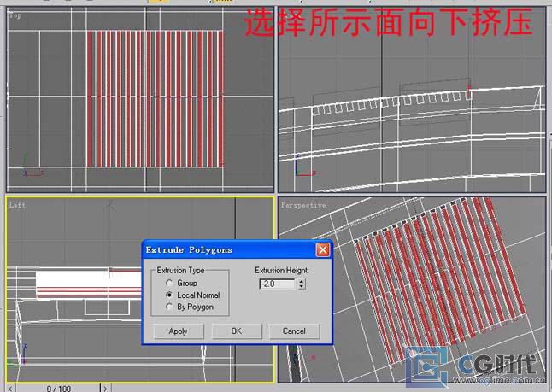The width and height of the screenshot is (552, 392).
Task: Click the Top viewport label
Action: [x=15, y=15]
